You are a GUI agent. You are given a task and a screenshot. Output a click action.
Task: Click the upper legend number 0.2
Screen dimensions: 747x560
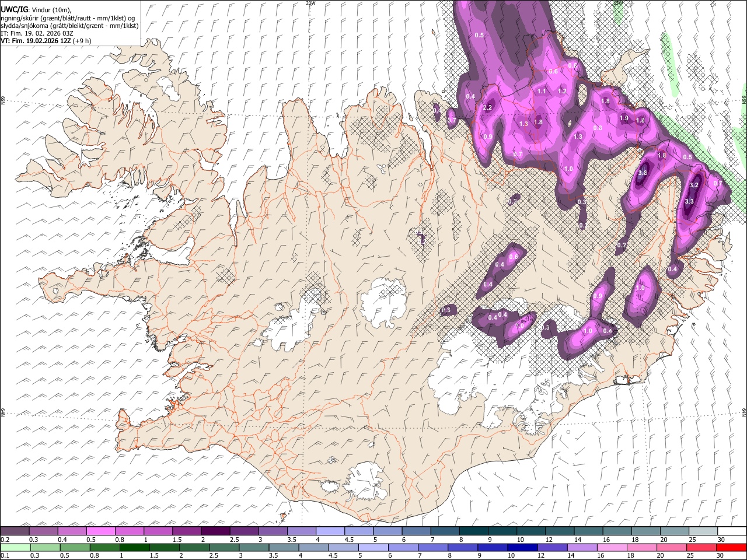5,540
